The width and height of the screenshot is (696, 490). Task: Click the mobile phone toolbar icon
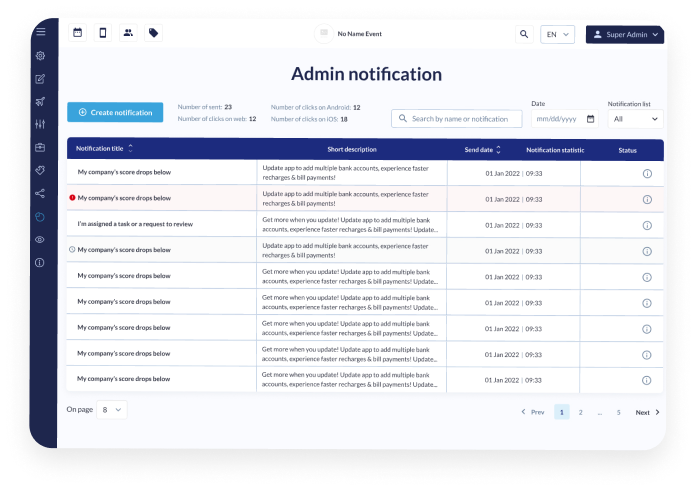point(103,33)
